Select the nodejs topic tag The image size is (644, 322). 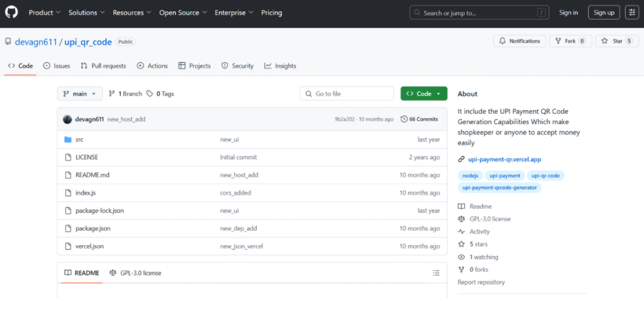(470, 175)
